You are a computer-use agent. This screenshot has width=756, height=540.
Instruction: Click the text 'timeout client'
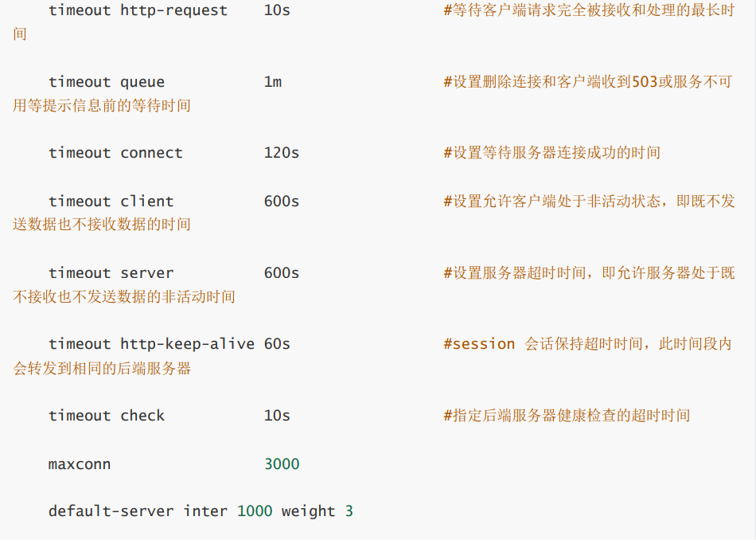[x=111, y=202]
